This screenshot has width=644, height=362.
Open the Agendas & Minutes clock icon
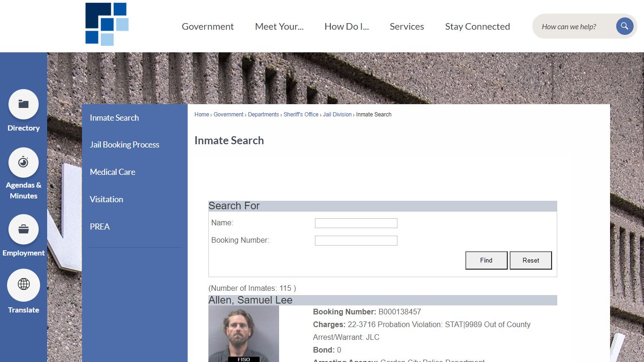click(24, 163)
